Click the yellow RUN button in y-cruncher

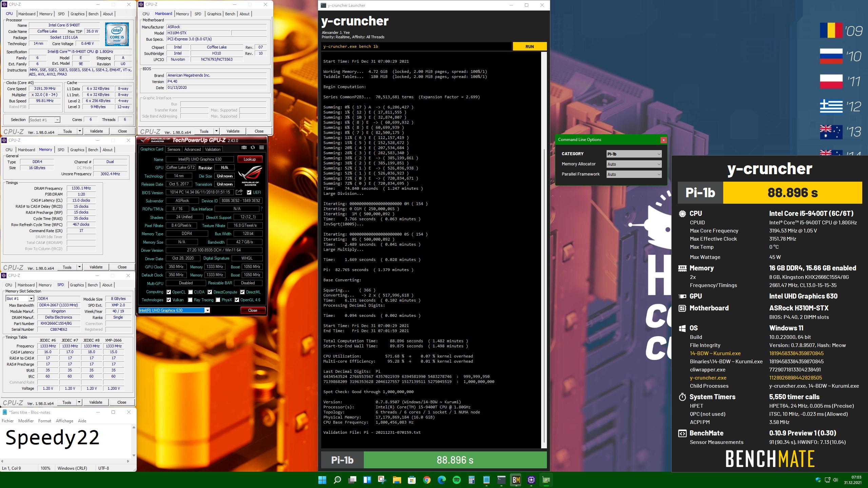coord(530,46)
